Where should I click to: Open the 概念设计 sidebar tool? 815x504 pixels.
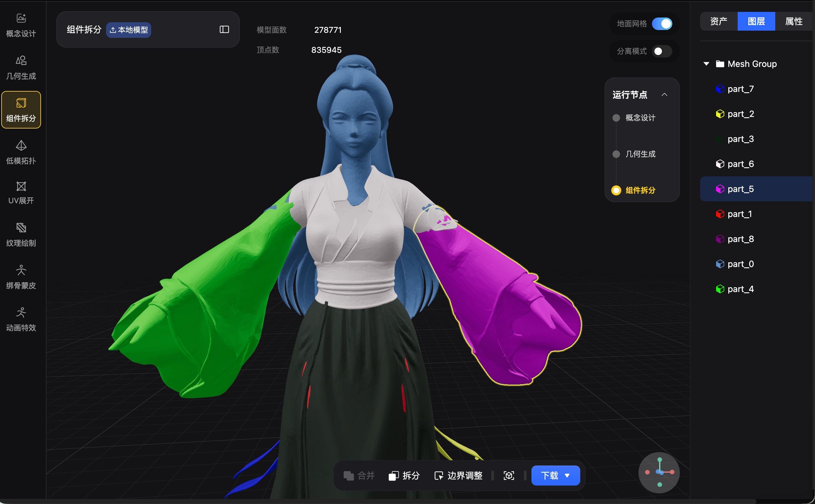pos(21,25)
